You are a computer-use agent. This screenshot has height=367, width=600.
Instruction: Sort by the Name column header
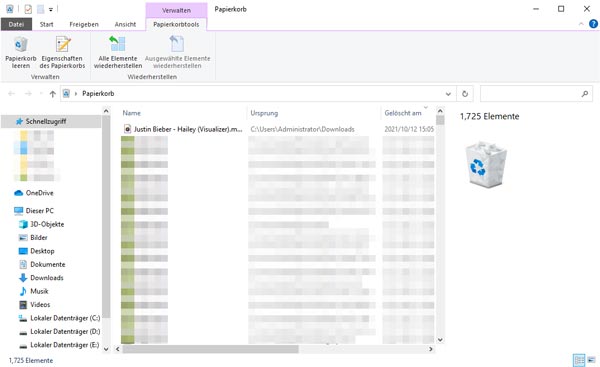pos(132,113)
